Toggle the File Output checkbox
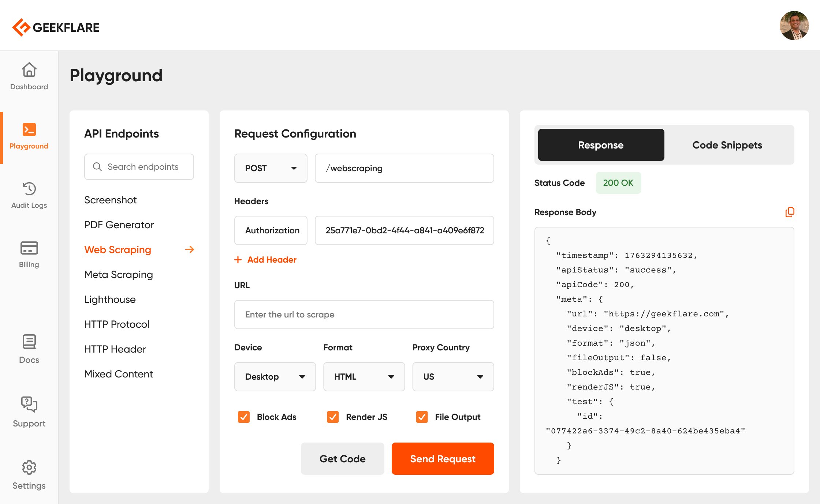Viewport: 820px width, 504px height. [422, 417]
